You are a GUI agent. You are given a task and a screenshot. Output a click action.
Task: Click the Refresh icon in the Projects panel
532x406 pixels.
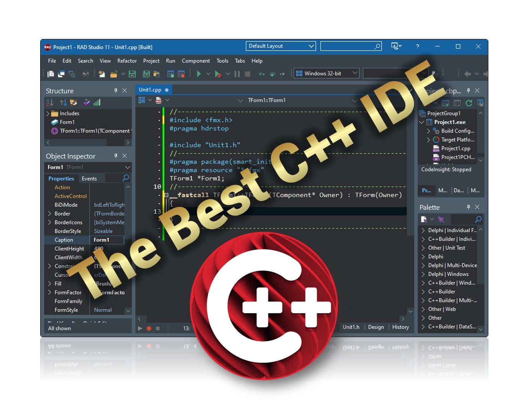[469, 103]
